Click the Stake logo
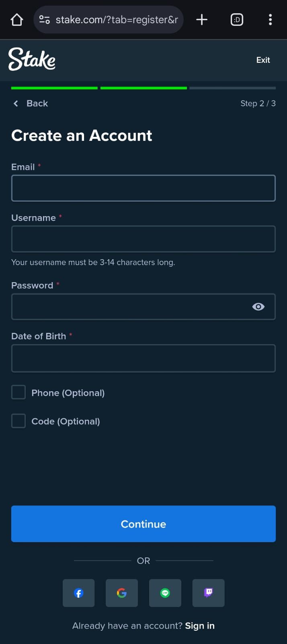 pyautogui.click(x=32, y=60)
